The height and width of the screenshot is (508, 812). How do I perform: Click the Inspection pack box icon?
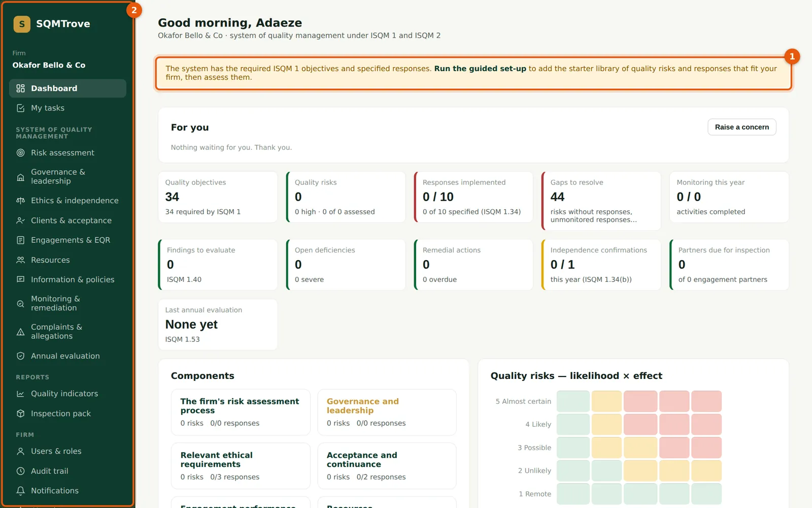coord(20,414)
